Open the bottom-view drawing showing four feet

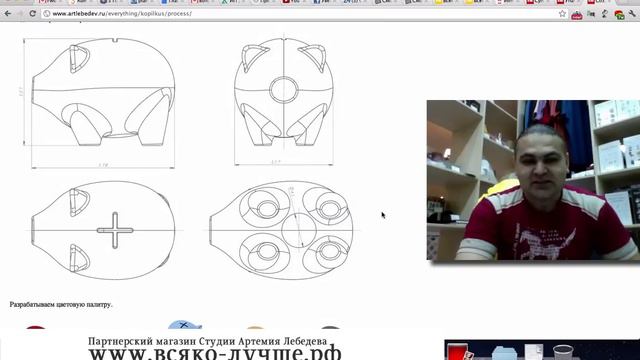pos(281,230)
